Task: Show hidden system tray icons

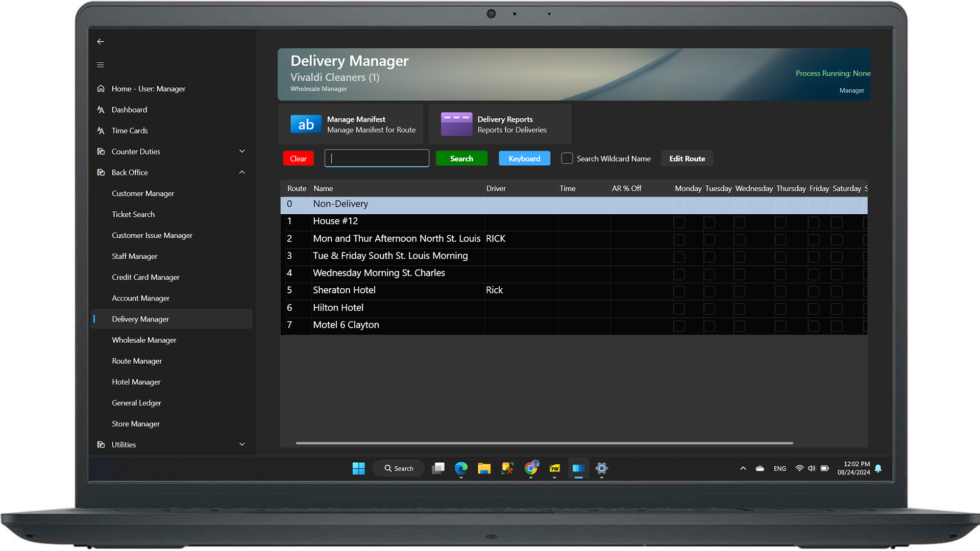Action: [x=743, y=468]
